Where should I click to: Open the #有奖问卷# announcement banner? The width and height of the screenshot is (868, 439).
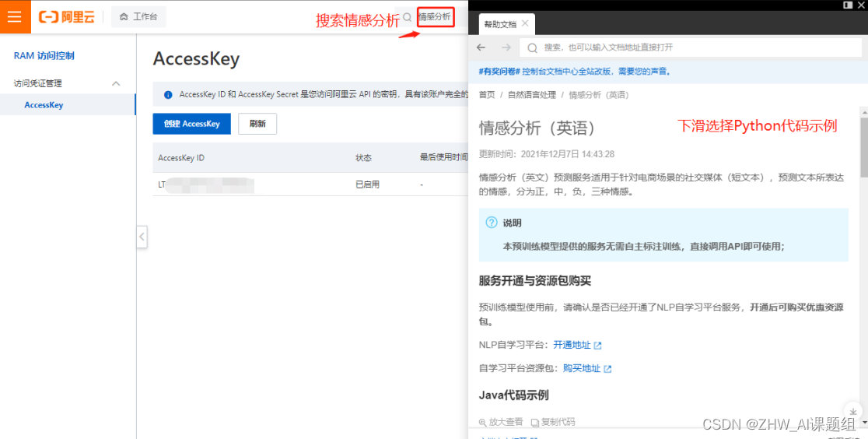pyautogui.click(x=575, y=72)
